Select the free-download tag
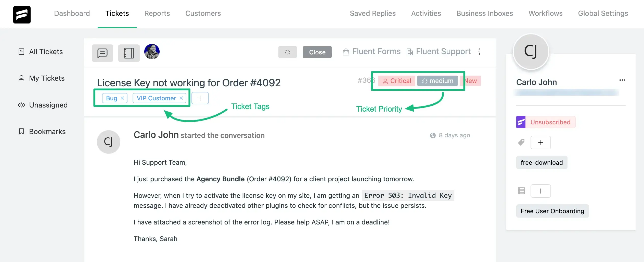Image resolution: width=644 pixels, height=262 pixels. tap(542, 162)
